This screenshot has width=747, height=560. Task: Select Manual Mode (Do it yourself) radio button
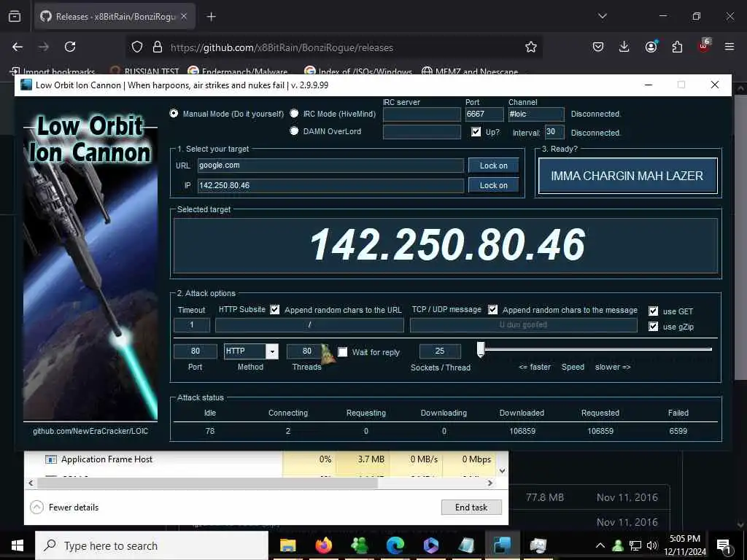tap(174, 113)
